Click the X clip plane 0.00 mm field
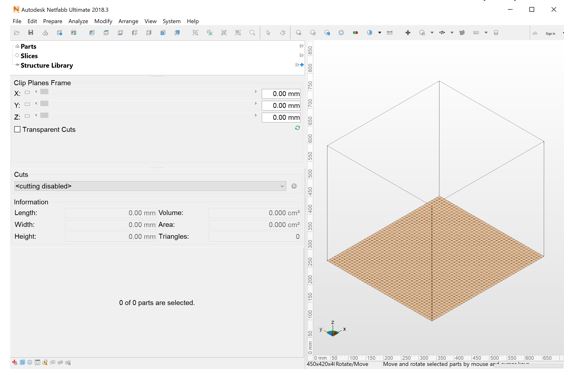 pos(281,94)
